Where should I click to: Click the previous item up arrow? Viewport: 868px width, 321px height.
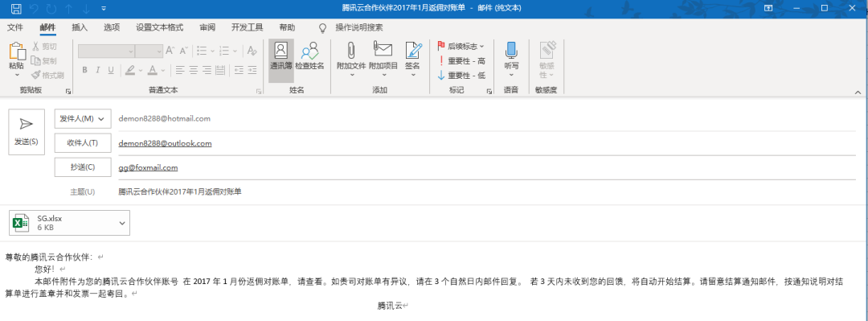tap(68, 8)
